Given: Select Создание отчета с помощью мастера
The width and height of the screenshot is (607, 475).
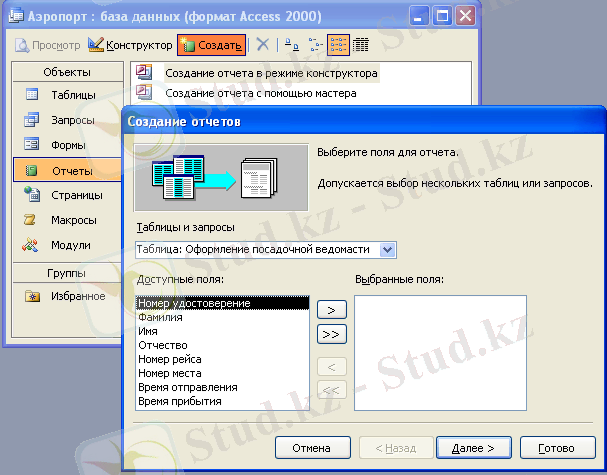Looking at the screenshot, I should (261, 93).
